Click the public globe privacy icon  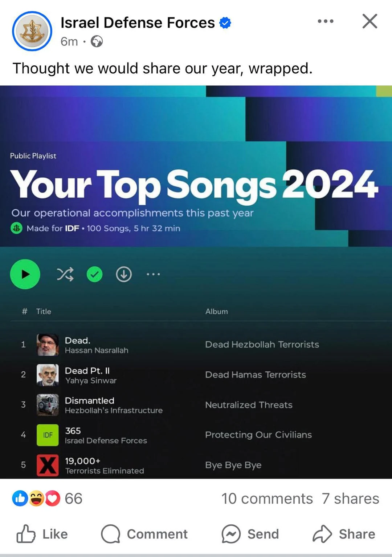pos(97,42)
